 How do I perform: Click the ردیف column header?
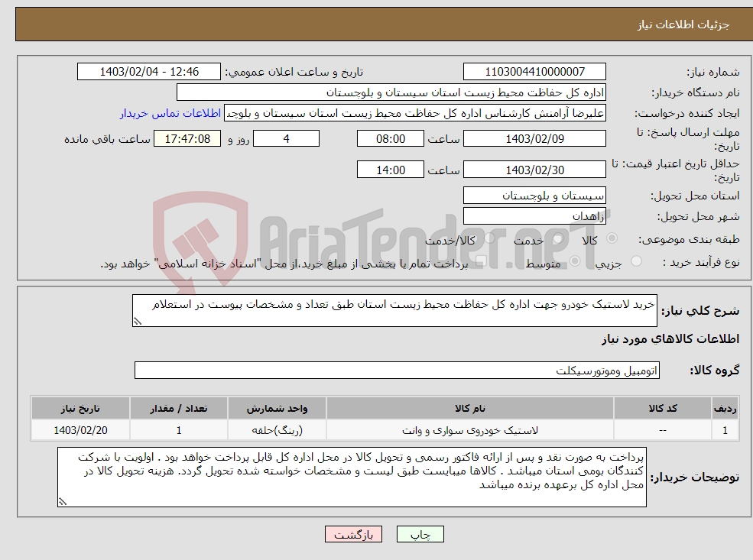725,409
